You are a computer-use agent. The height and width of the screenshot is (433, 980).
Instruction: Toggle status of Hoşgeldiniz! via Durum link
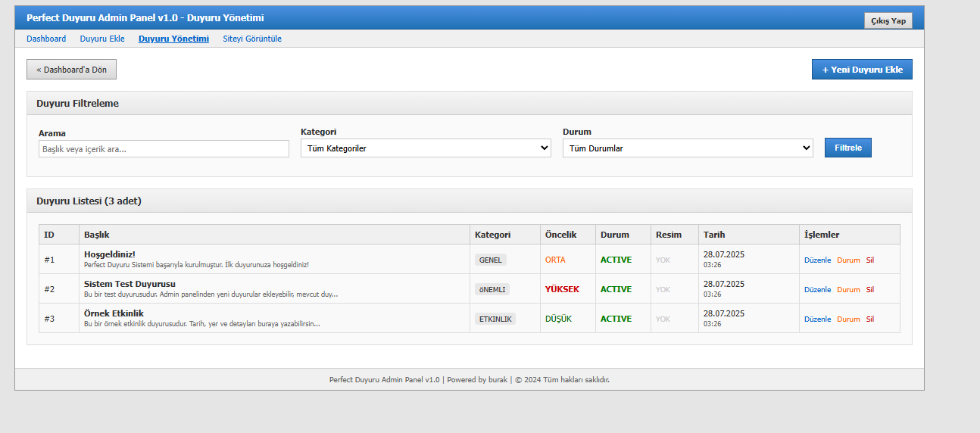848,260
